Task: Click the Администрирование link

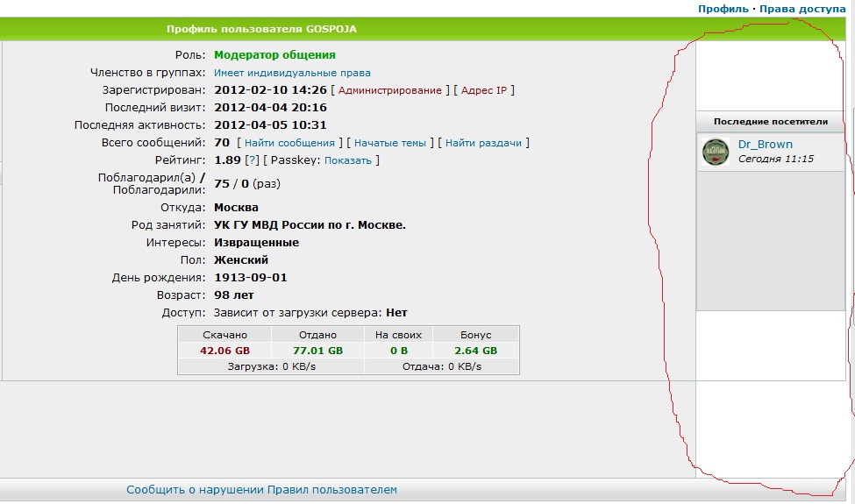Action: pyautogui.click(x=390, y=90)
